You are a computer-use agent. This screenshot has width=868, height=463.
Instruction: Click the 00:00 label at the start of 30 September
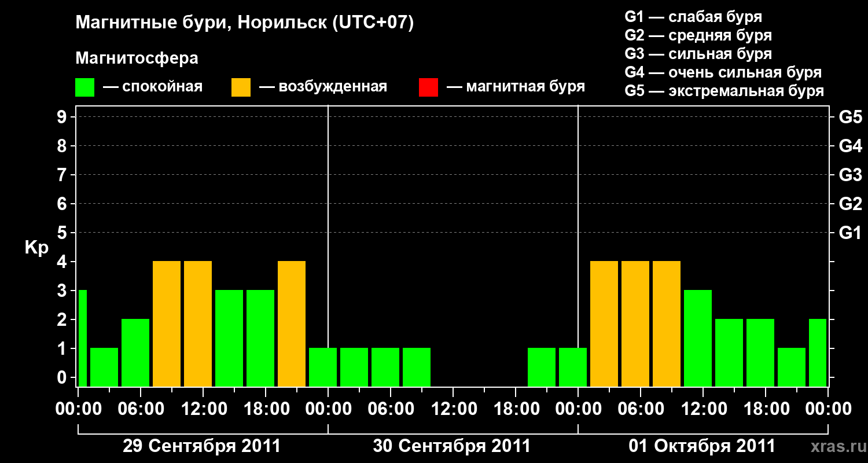tap(328, 409)
